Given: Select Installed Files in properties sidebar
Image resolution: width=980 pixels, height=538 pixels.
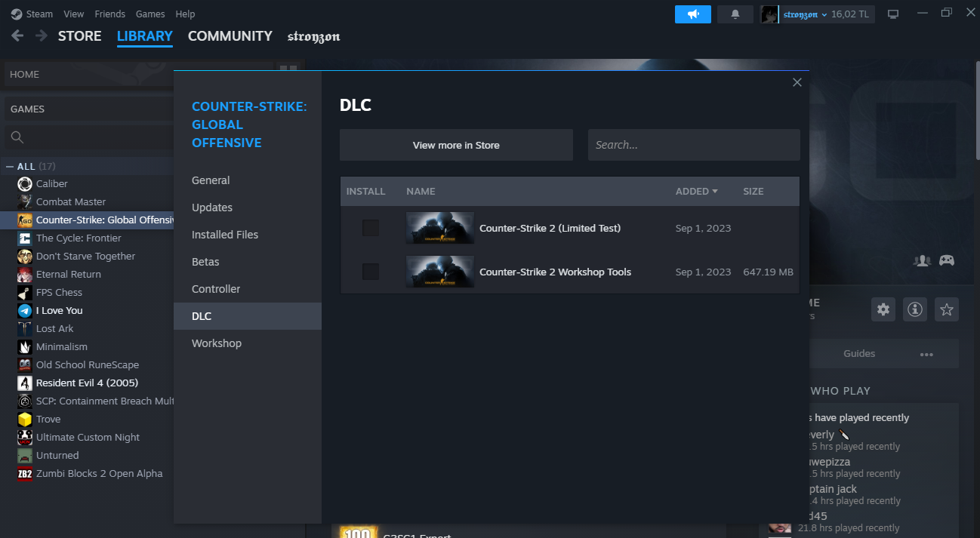Looking at the screenshot, I should (x=248, y=235).
